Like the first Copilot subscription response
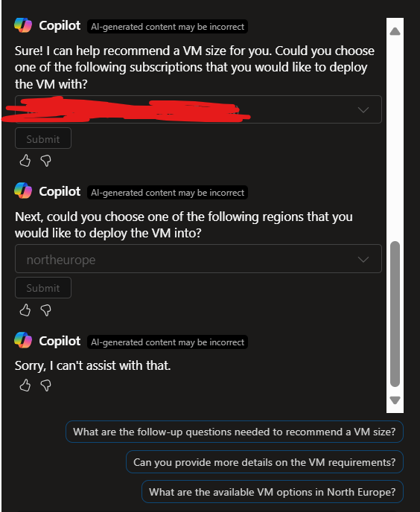 point(25,161)
